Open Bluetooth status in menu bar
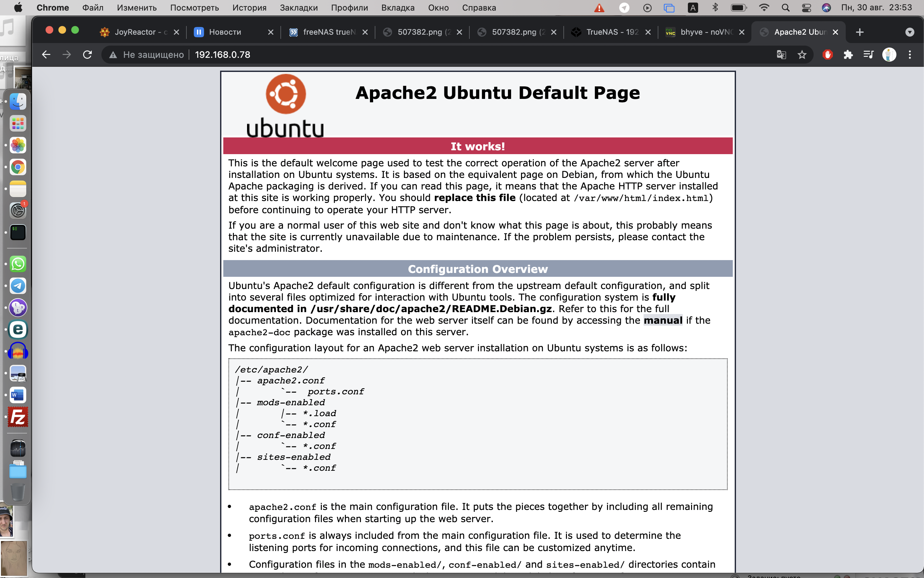The height and width of the screenshot is (578, 924). 715,8
